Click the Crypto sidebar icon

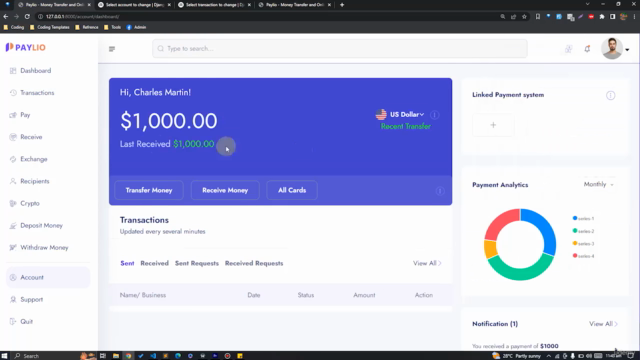[x=13, y=203]
